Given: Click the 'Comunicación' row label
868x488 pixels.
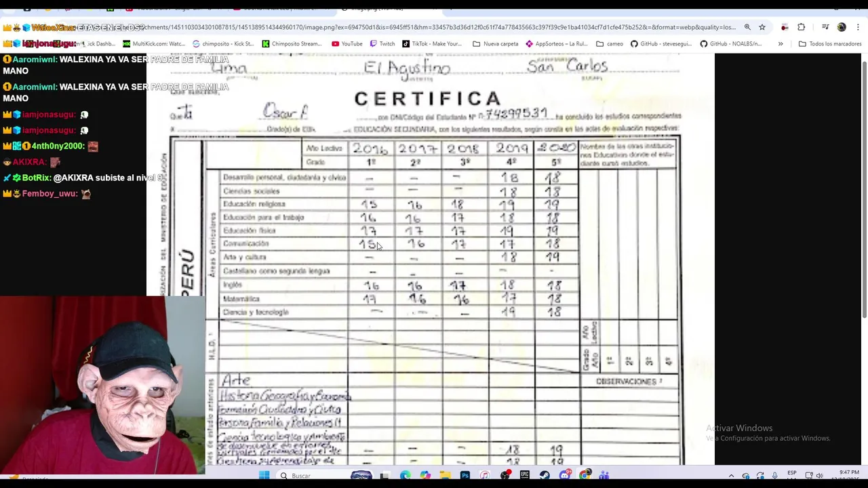Looking at the screenshot, I should coord(246,243).
